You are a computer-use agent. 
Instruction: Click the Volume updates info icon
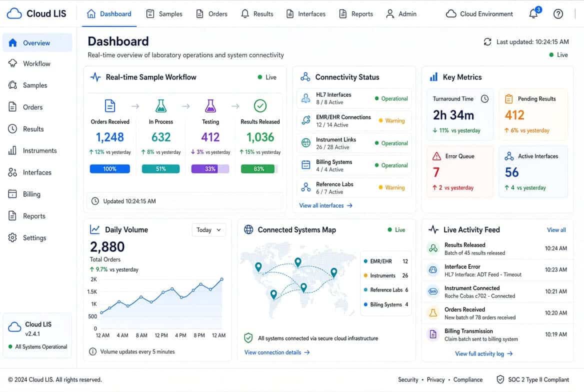coord(92,351)
